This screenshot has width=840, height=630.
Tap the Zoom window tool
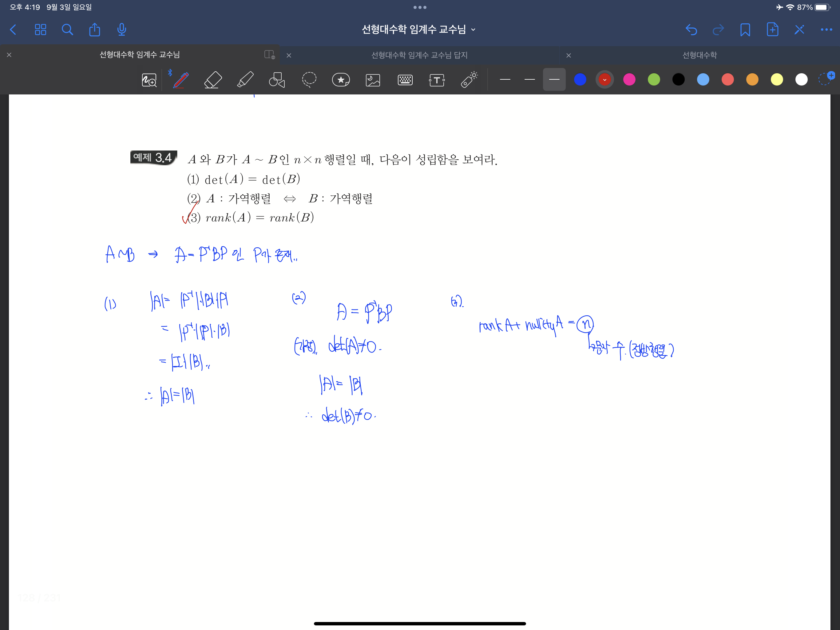pyautogui.click(x=149, y=80)
